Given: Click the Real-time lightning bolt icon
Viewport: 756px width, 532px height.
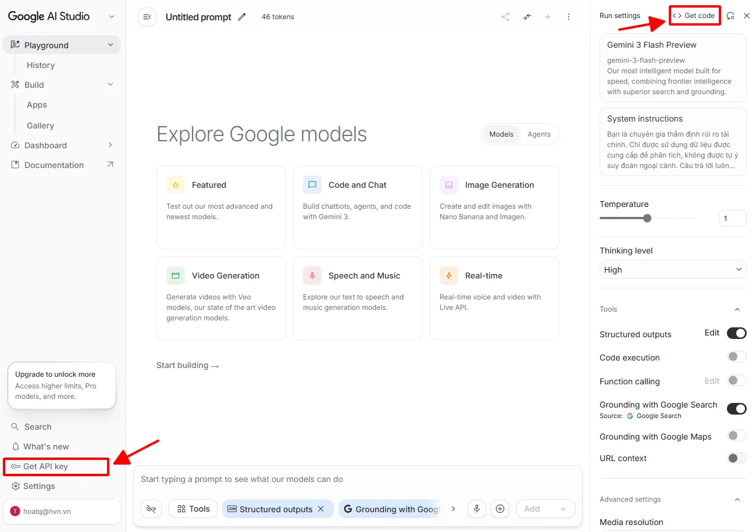Looking at the screenshot, I should tap(449, 276).
